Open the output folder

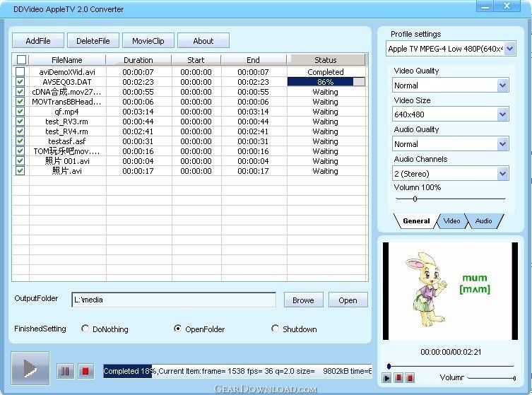(x=348, y=300)
